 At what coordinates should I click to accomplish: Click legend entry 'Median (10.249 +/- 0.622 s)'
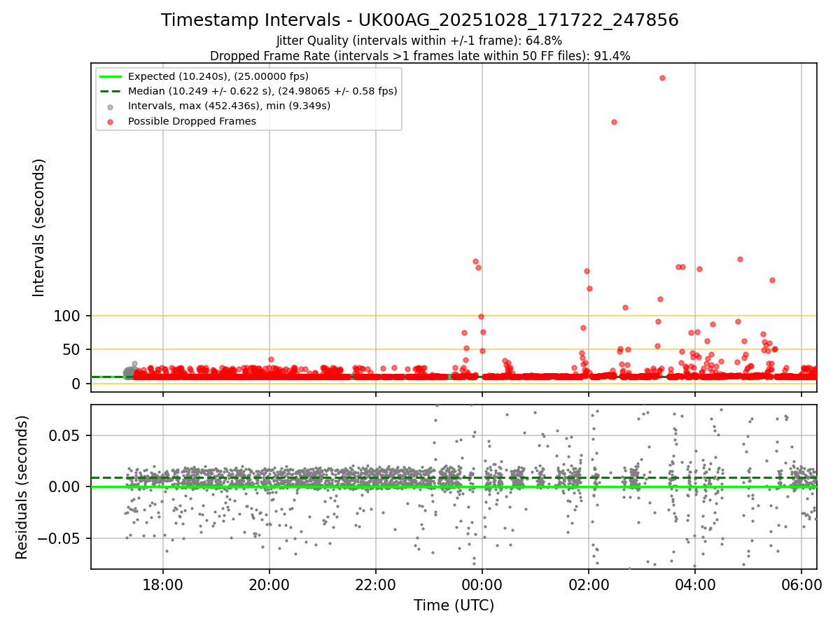pos(262,91)
